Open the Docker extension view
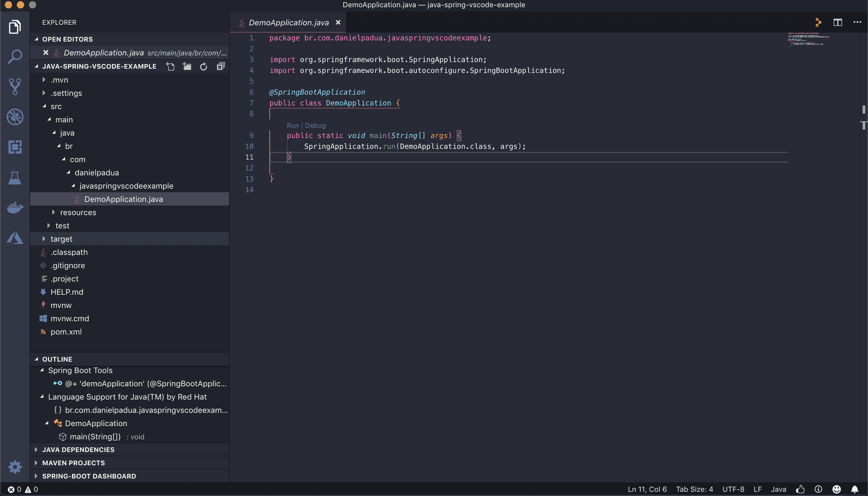The height and width of the screenshot is (496, 868). [15, 207]
